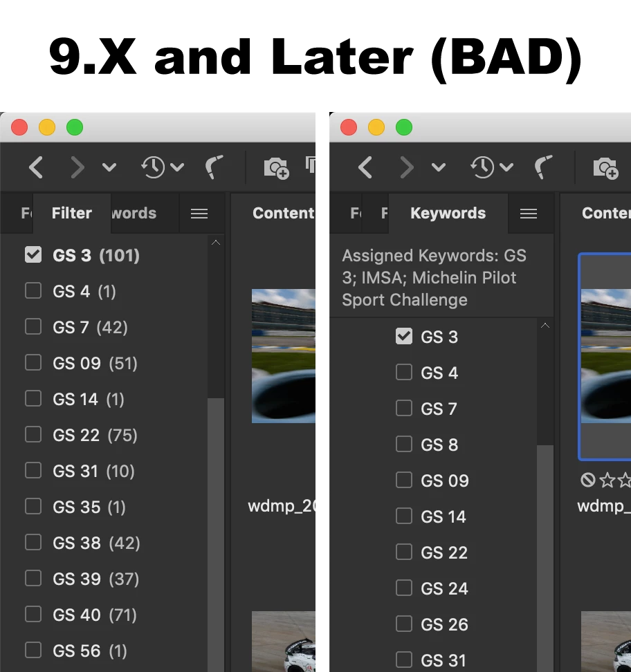The image size is (631, 672).
Task: Tick GS 22 (75) filter checkbox
Action: 33,435
